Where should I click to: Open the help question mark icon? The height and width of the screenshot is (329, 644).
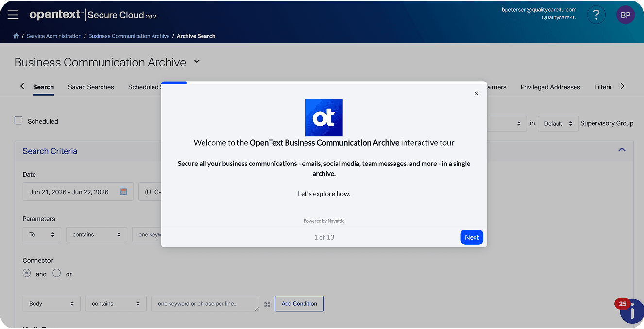pos(596,15)
